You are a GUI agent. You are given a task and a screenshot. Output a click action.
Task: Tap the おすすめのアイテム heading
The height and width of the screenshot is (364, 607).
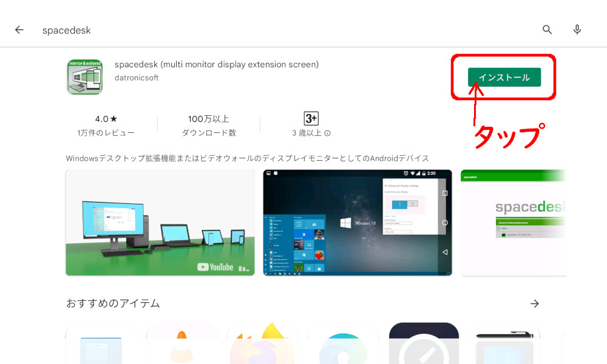pyautogui.click(x=113, y=303)
